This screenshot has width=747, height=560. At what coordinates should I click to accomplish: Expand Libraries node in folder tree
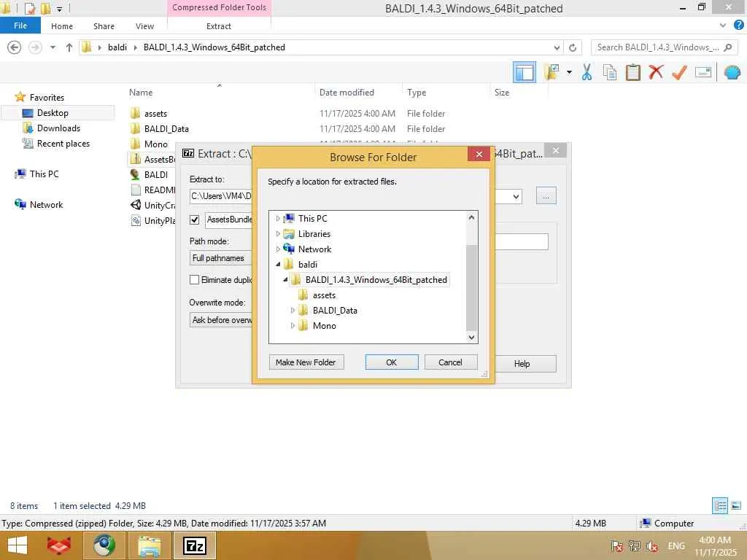[x=278, y=234]
